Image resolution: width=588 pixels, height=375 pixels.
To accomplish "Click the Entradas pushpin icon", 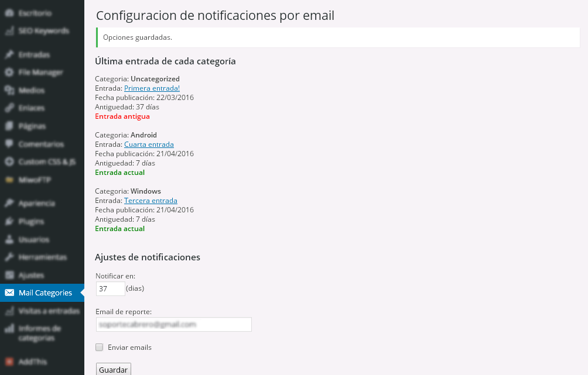I will coord(9,54).
